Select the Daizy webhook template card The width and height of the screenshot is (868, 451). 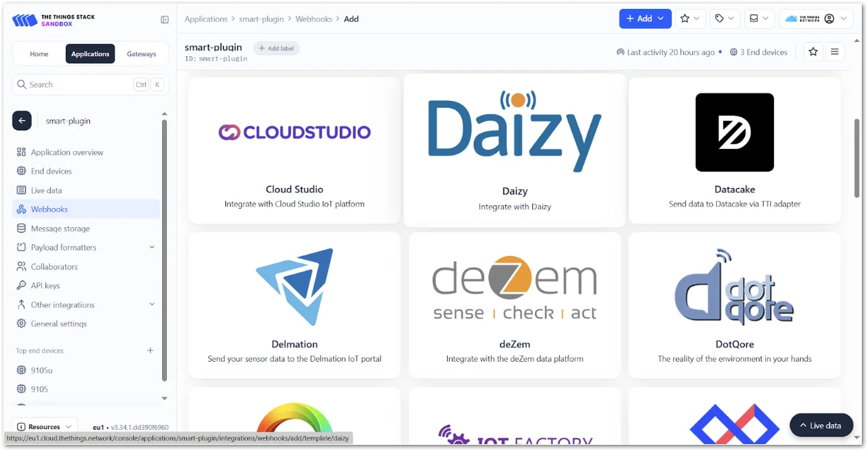[515, 150]
